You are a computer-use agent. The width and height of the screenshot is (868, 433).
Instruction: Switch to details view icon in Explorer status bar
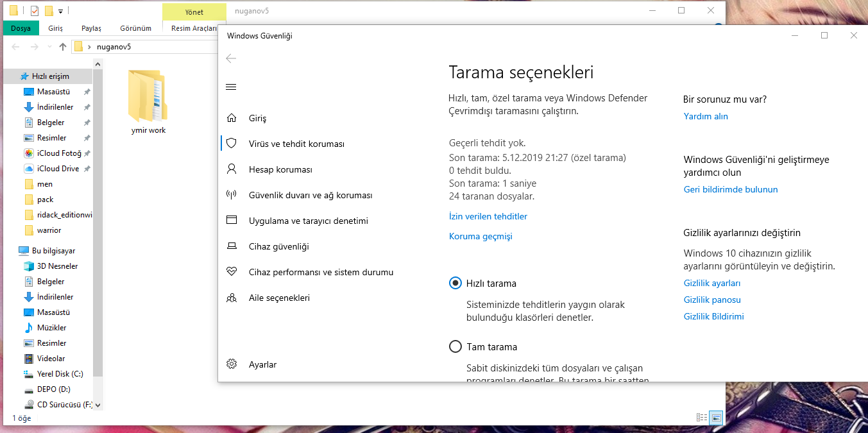[x=702, y=418]
